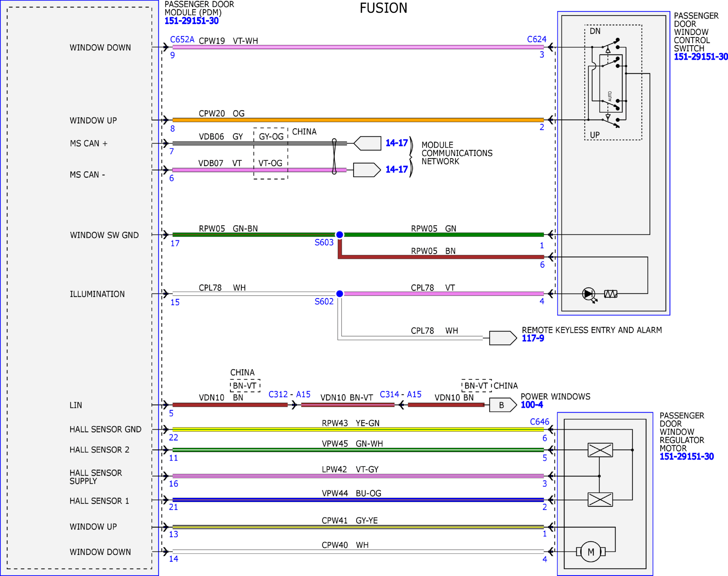Image resolution: width=728 pixels, height=576 pixels.
Task: Click connector label C624
Action: 537,39
